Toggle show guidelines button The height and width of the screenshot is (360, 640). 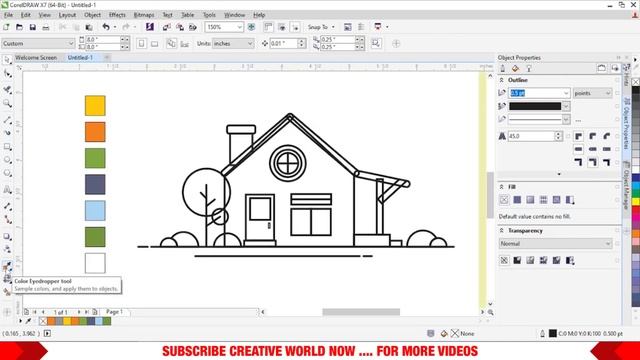click(x=295, y=27)
